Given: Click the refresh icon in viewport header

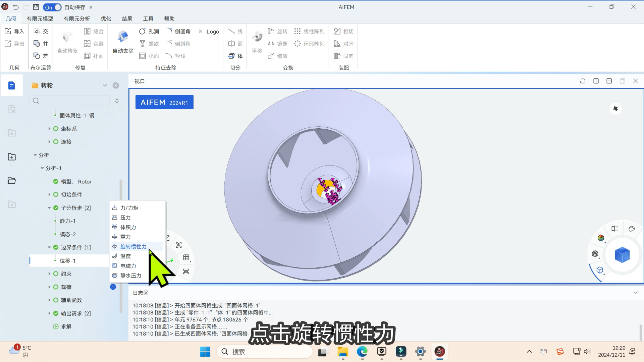Looking at the screenshot, I should coord(583,81).
